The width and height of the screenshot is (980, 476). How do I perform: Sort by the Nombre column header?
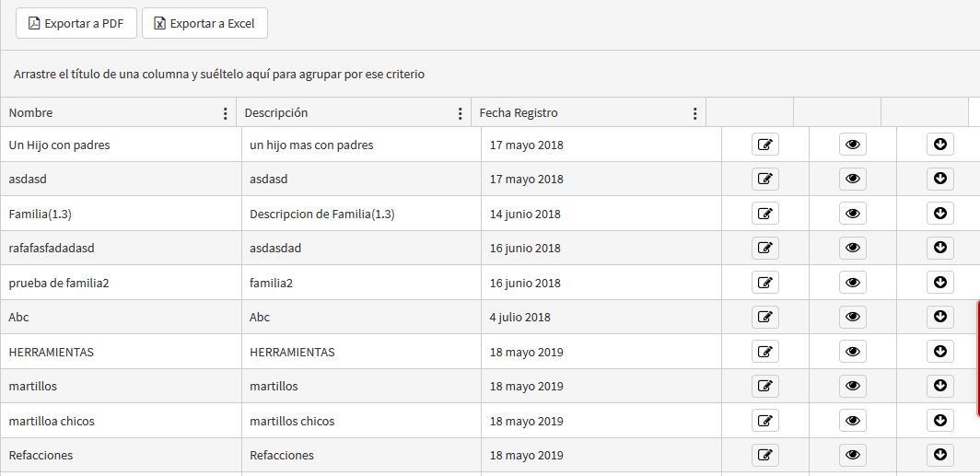coord(31,113)
